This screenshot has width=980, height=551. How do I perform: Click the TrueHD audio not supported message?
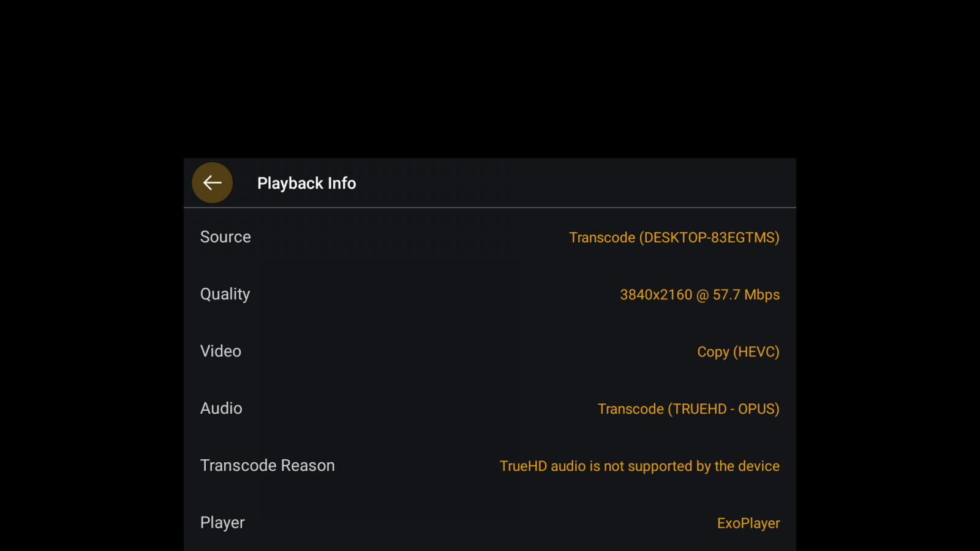pos(639,466)
